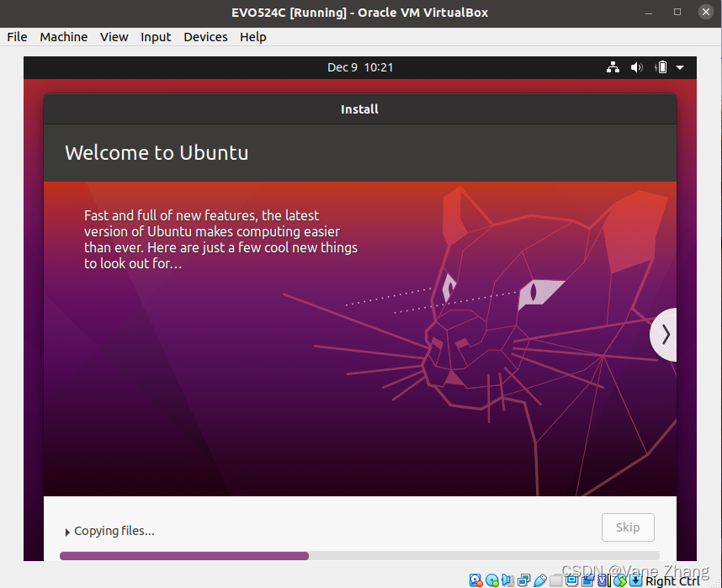Click the display settings status icon
The width and height of the screenshot is (722, 588).
pos(571,580)
